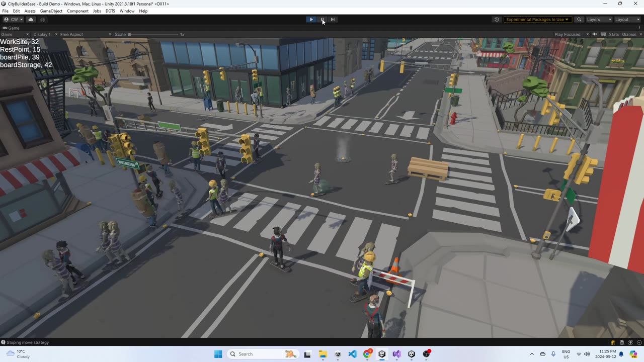
Task: Open the Play Focused dropdown
Action: tap(571, 34)
